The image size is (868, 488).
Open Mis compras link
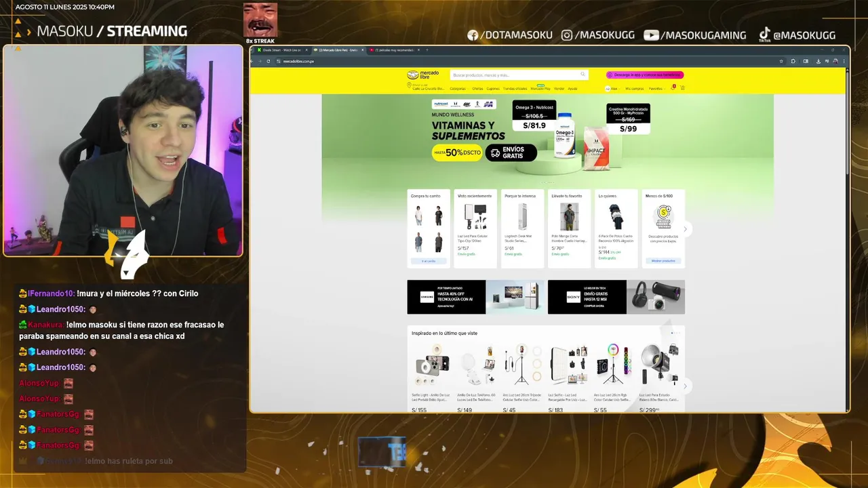tap(635, 89)
